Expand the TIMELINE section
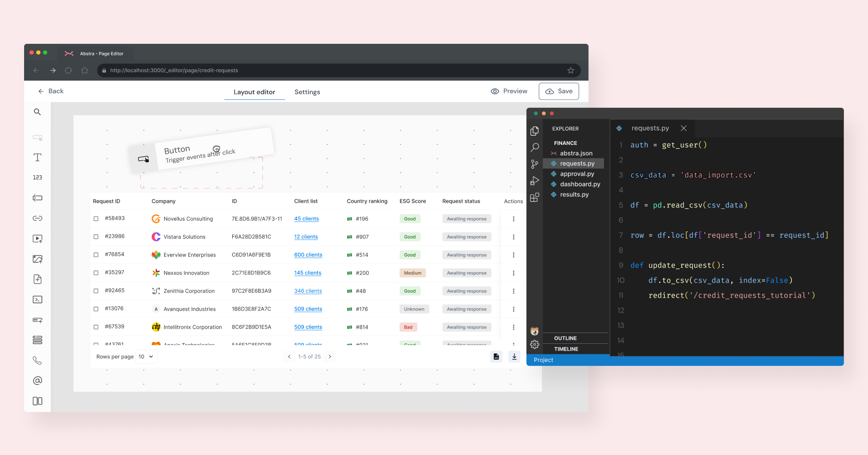 pos(566,349)
